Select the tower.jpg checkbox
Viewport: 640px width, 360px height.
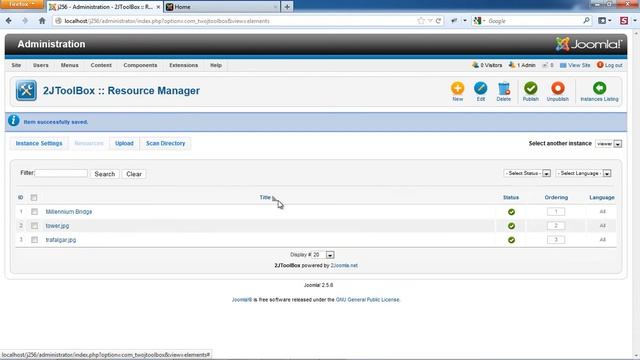34,226
